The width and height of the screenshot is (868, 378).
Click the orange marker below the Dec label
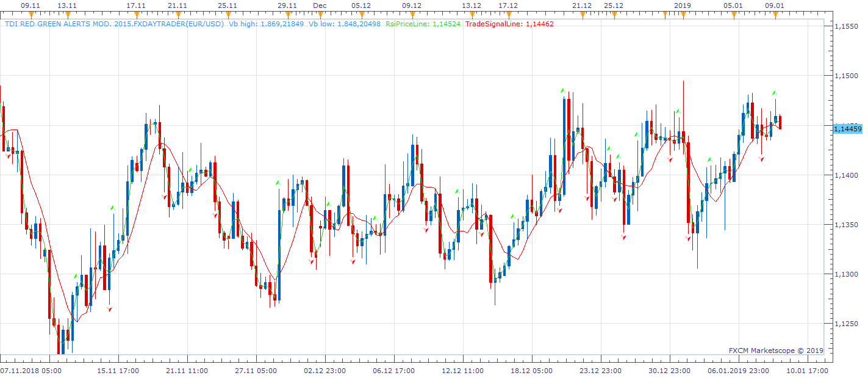[320, 15]
